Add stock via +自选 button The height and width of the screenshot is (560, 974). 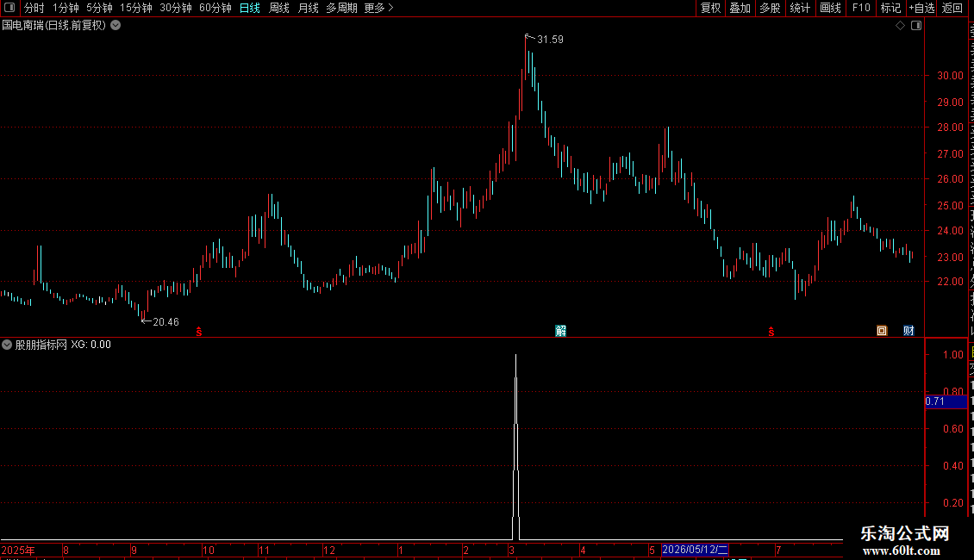point(921,8)
